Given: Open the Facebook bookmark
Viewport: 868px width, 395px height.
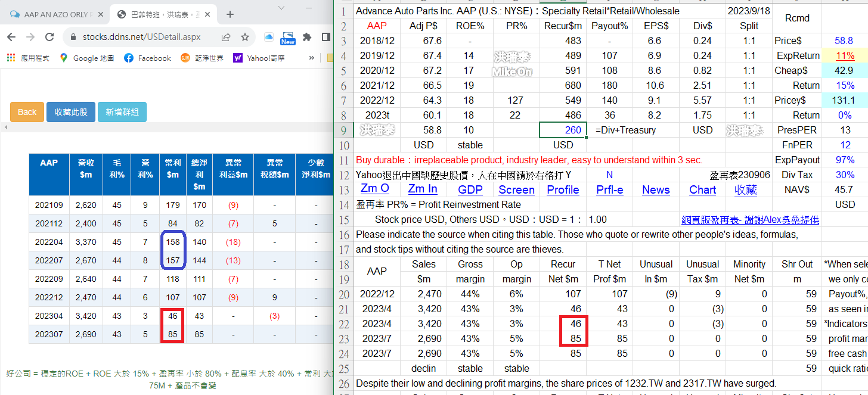Looking at the screenshot, I should [147, 58].
